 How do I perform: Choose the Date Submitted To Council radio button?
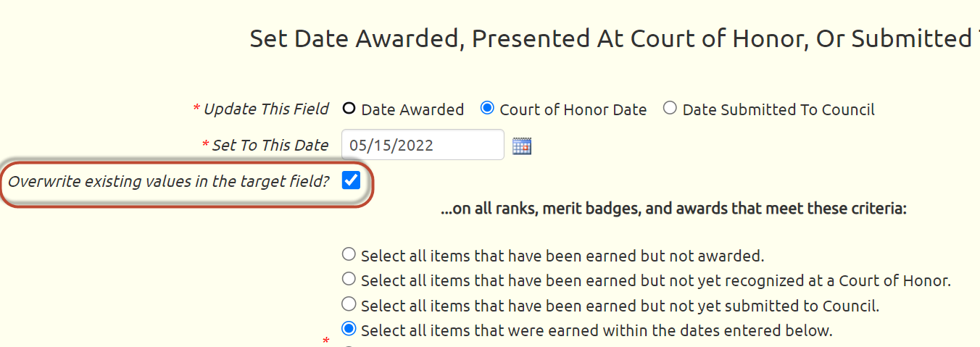tap(670, 109)
